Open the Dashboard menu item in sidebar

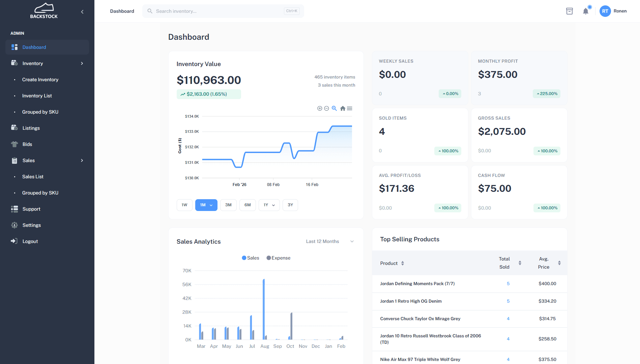[34, 47]
